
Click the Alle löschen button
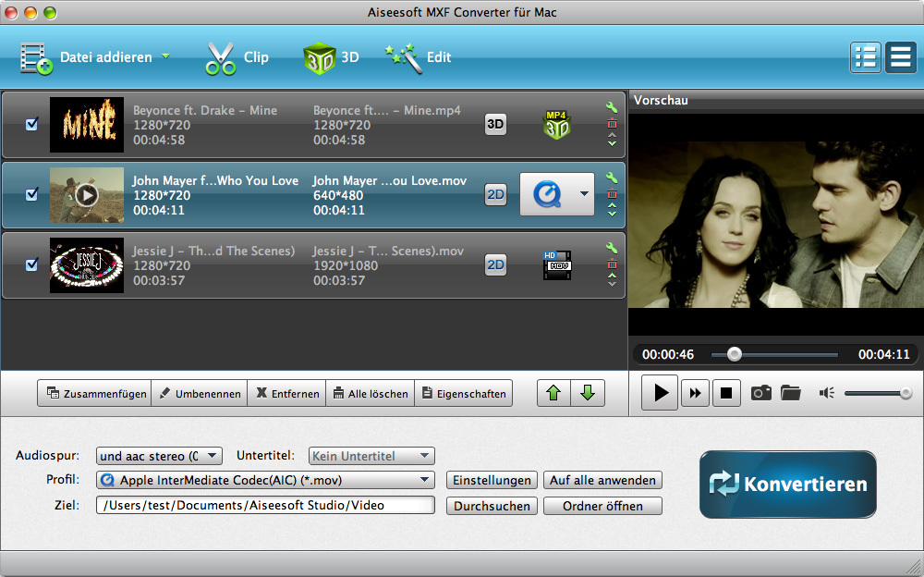tap(371, 394)
